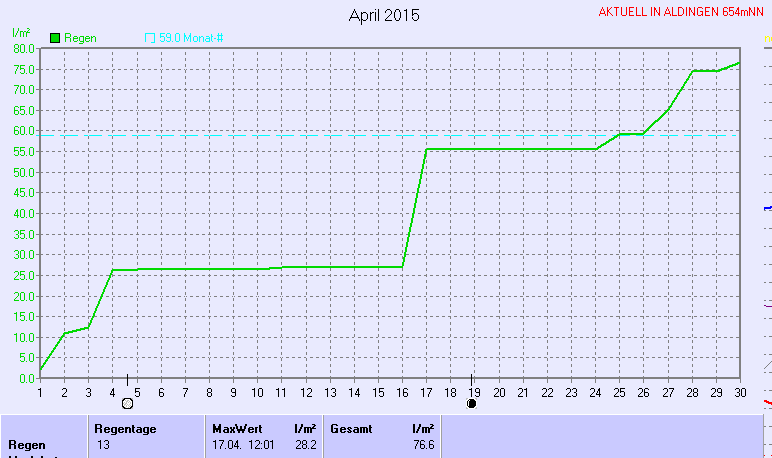Click the AKTUELL IN ALDINGEN 654mNN text
Screen dimensions: 772x458
pyautogui.click(x=680, y=13)
